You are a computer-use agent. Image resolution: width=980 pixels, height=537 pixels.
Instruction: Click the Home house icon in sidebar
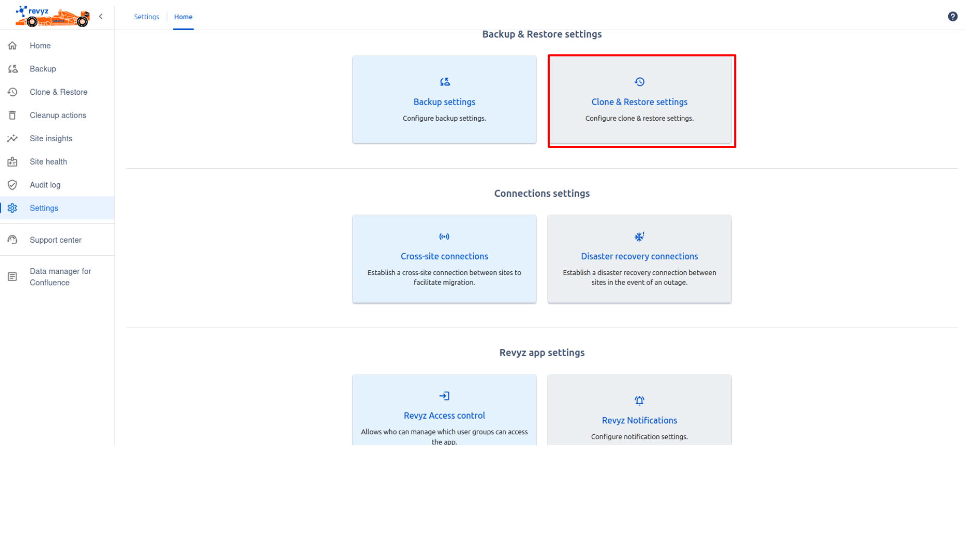click(12, 46)
